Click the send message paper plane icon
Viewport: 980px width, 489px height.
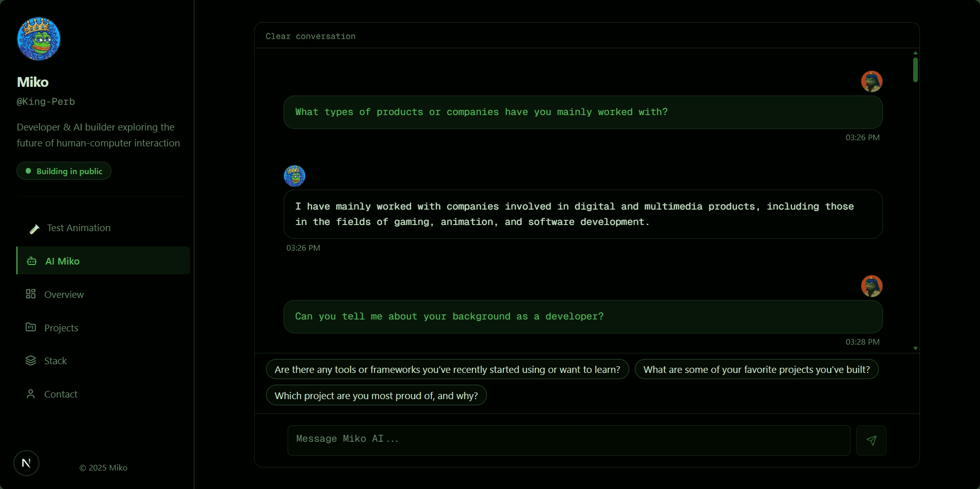click(871, 440)
